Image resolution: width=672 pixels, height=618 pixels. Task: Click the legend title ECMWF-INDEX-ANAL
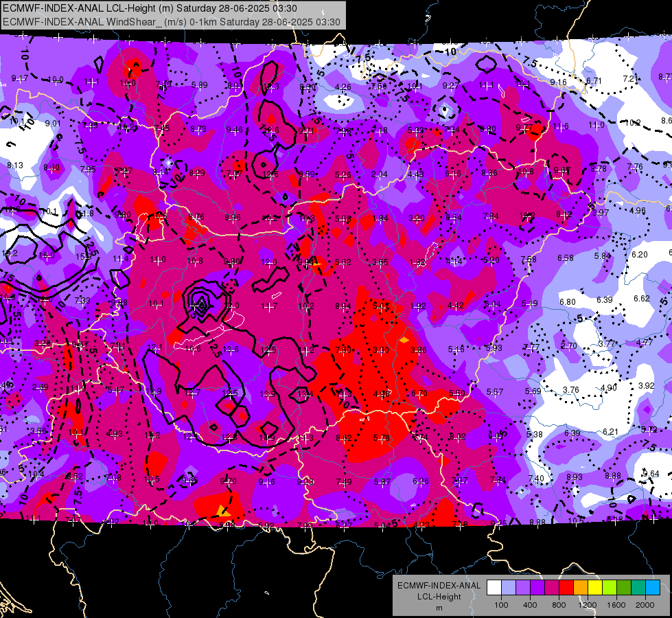pos(439,586)
